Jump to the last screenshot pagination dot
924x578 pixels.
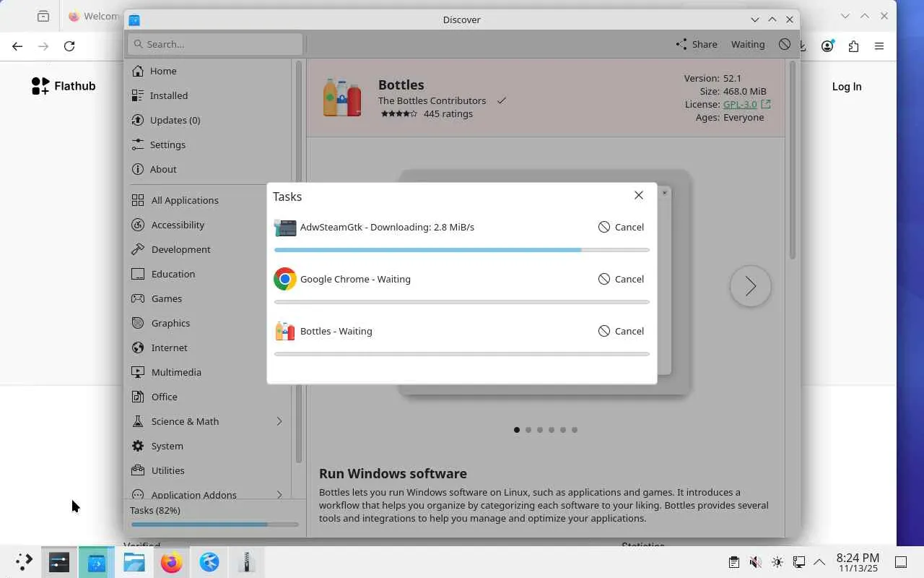(x=575, y=430)
